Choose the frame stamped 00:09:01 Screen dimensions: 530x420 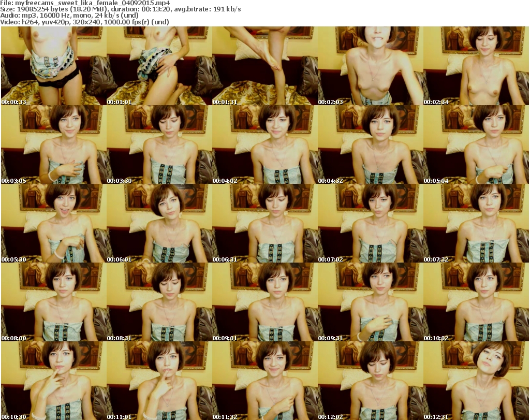coord(264,301)
